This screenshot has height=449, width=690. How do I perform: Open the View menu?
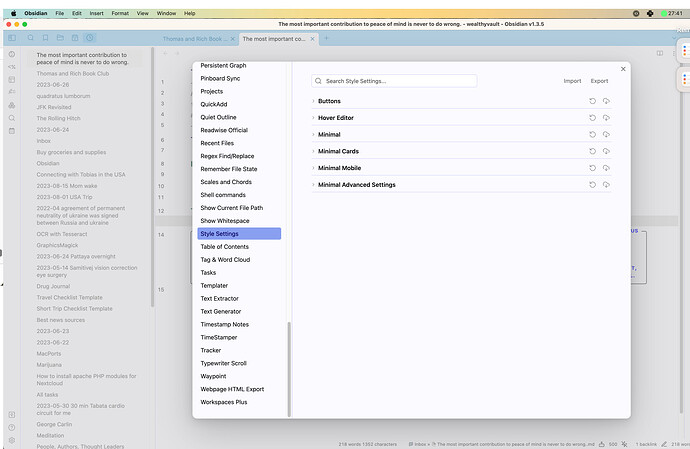tap(143, 13)
